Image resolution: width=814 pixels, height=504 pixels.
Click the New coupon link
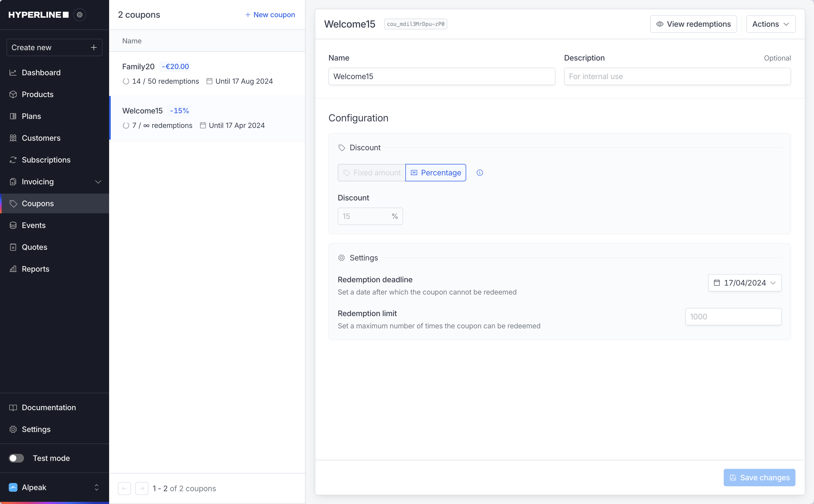click(x=270, y=15)
